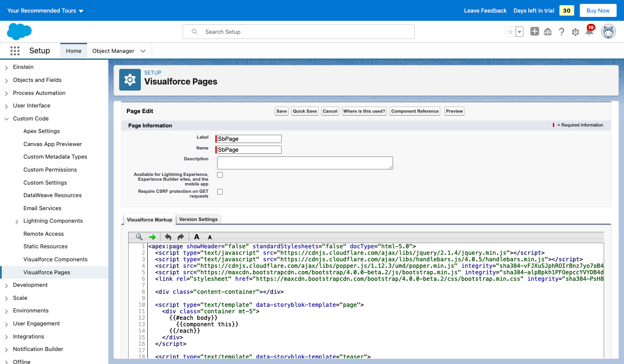
Task: Toggle Require CSRF protection on GET checkbox
Action: [x=220, y=192]
